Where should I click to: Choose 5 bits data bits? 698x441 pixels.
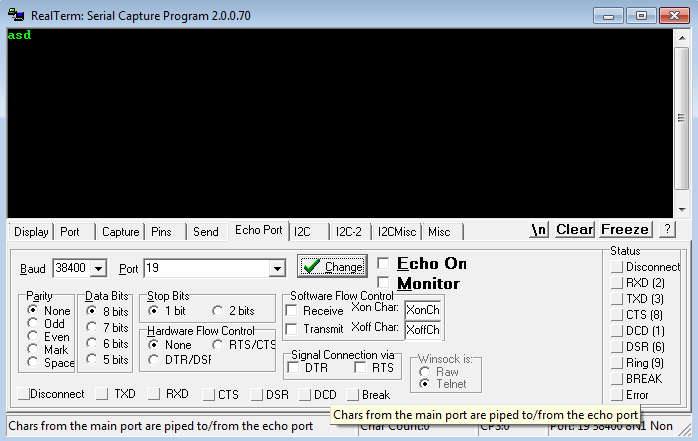(91, 359)
